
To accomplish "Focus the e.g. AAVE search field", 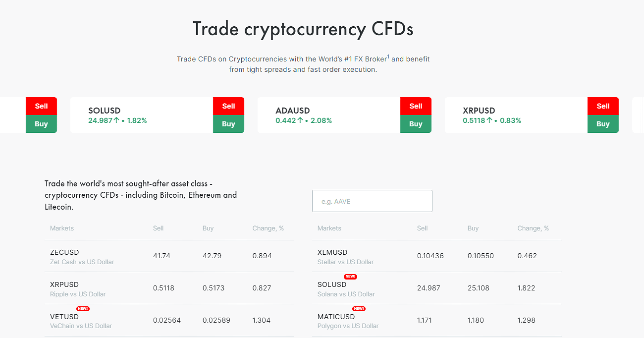I will pyautogui.click(x=372, y=201).
